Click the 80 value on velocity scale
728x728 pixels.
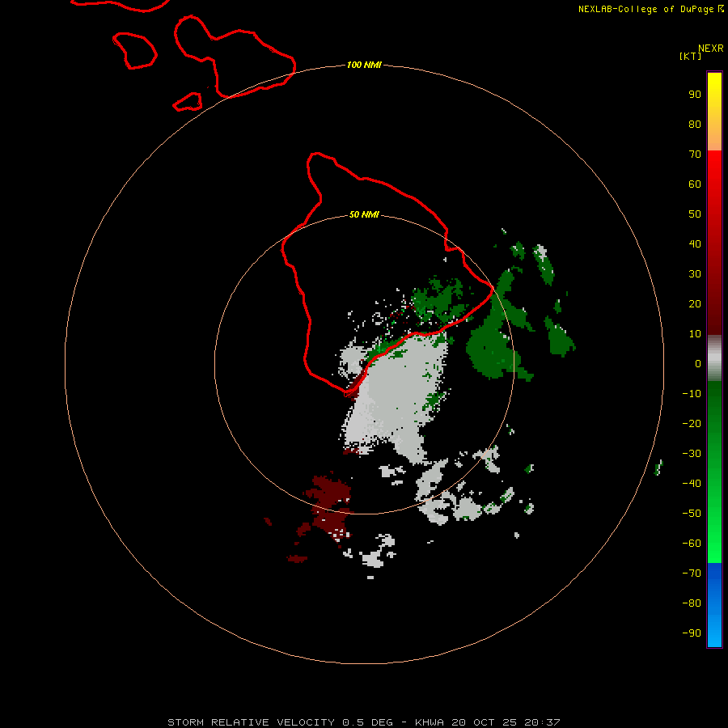(695, 124)
